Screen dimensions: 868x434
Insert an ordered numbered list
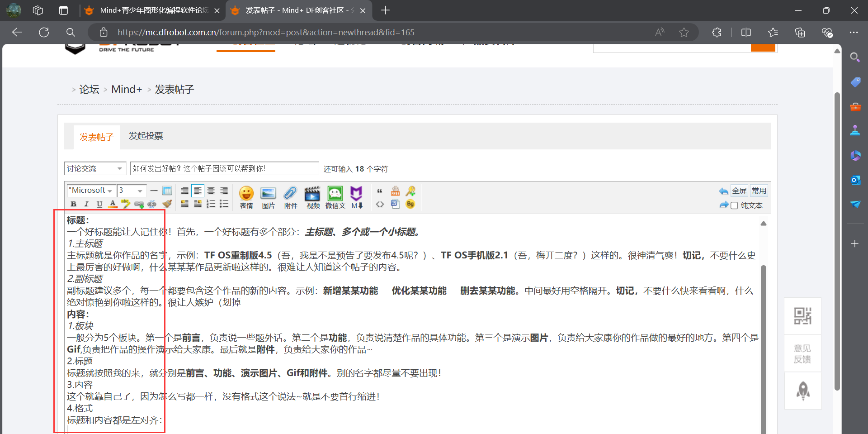[211, 204]
